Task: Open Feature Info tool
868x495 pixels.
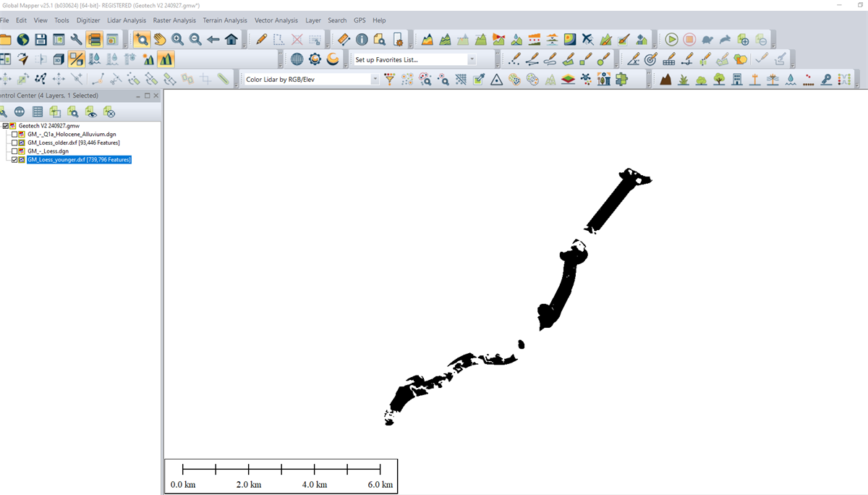Action: pyautogui.click(x=362, y=39)
